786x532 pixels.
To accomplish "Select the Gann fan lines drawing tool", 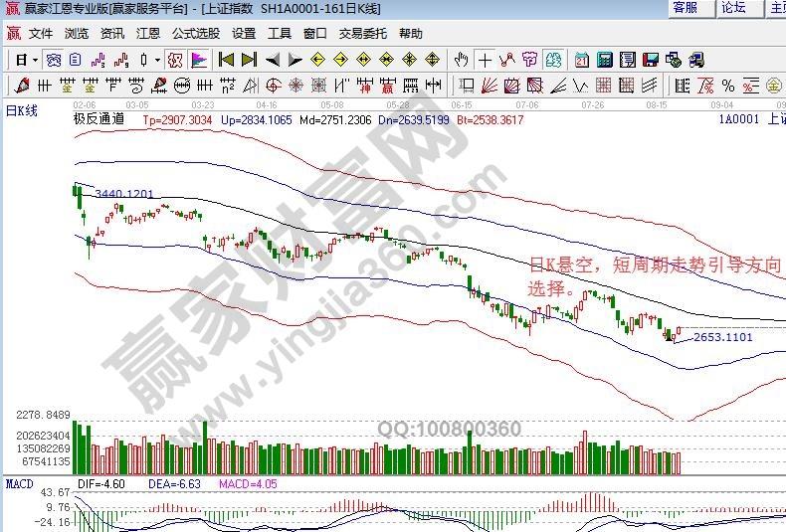I will [x=488, y=85].
